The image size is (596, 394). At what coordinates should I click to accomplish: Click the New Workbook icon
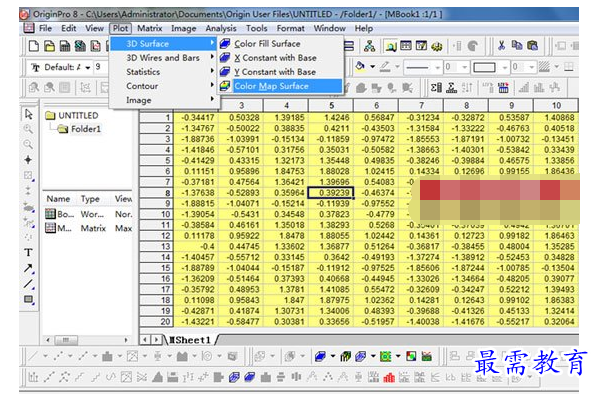point(65,46)
